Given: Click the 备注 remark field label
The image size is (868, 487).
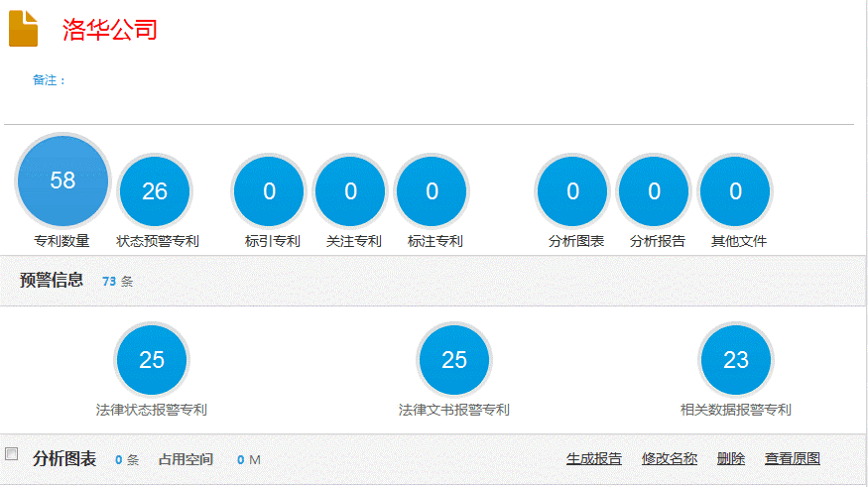Looking at the screenshot, I should (x=49, y=80).
